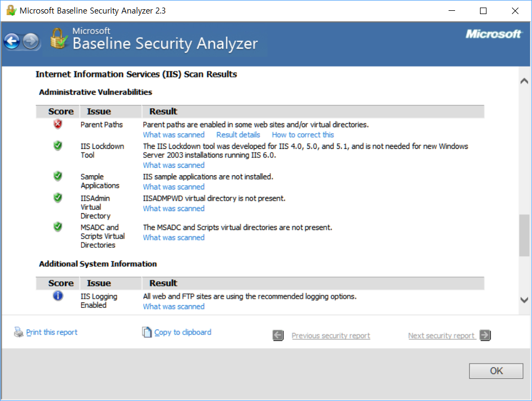
Task: Click the OK button
Action: (496, 371)
